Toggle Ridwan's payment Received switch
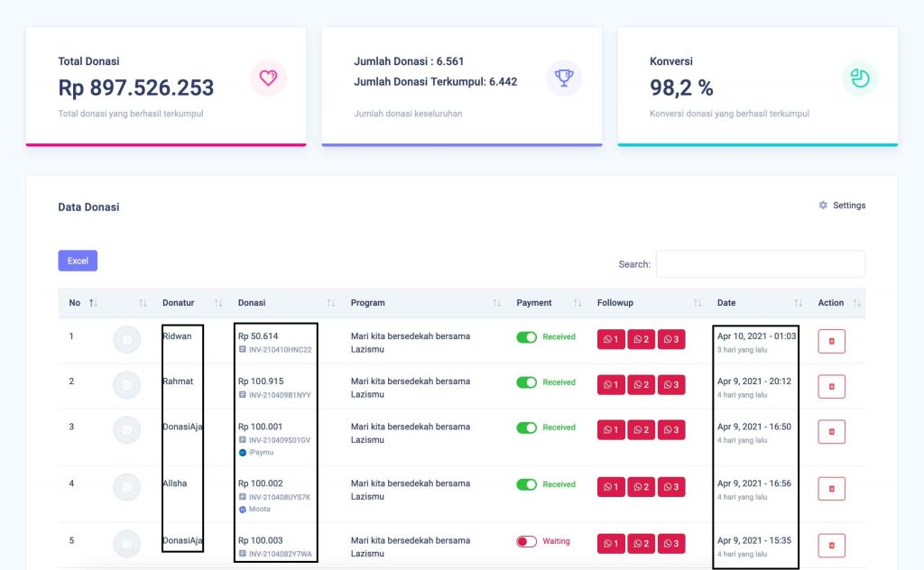The image size is (924, 570). pos(526,337)
